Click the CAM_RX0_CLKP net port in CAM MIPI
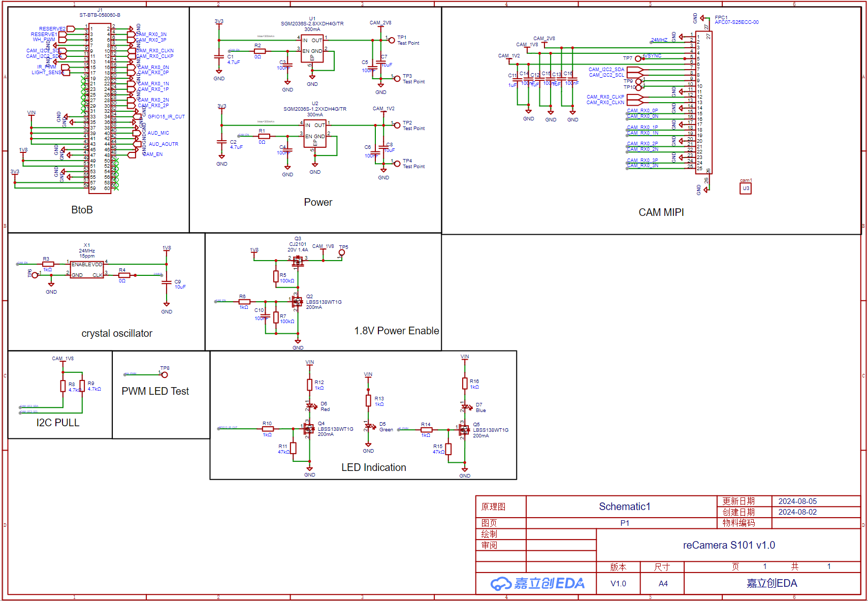The height and width of the screenshot is (601, 868). point(605,97)
